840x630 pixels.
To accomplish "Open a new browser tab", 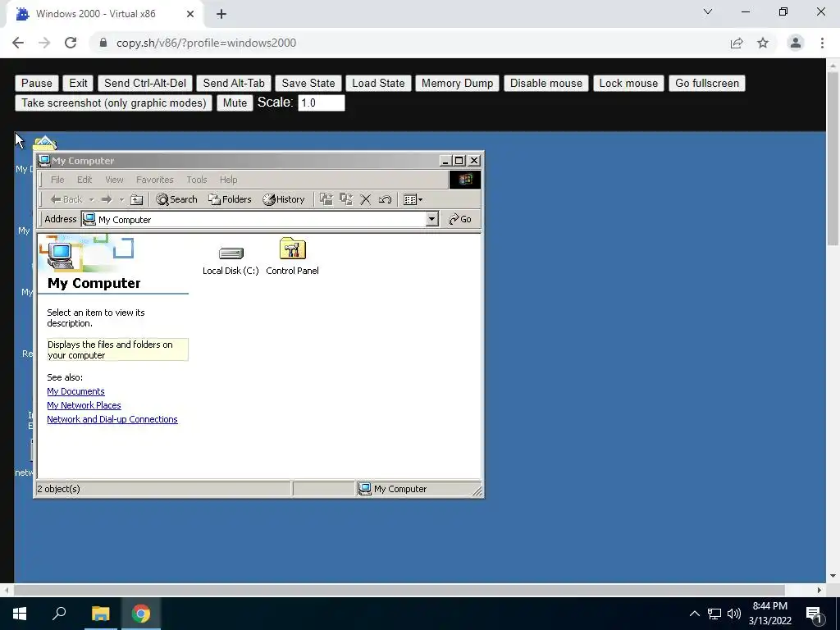I will click(221, 14).
